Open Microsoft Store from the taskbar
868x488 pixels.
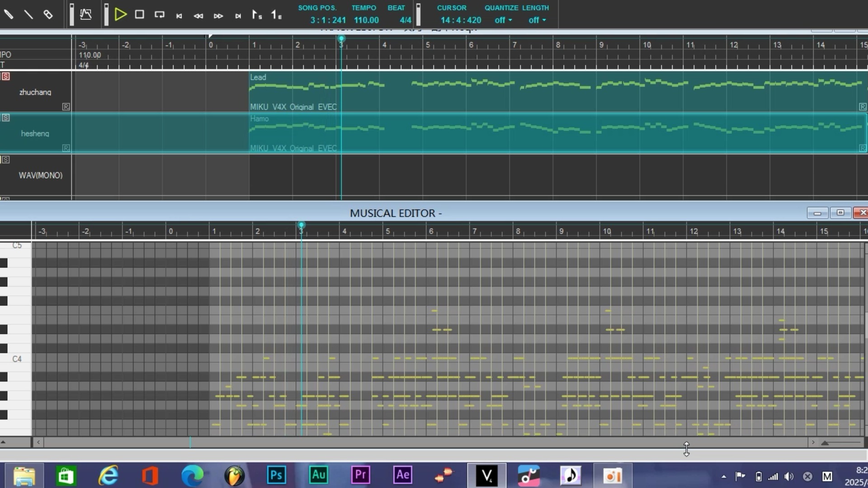tap(66, 476)
